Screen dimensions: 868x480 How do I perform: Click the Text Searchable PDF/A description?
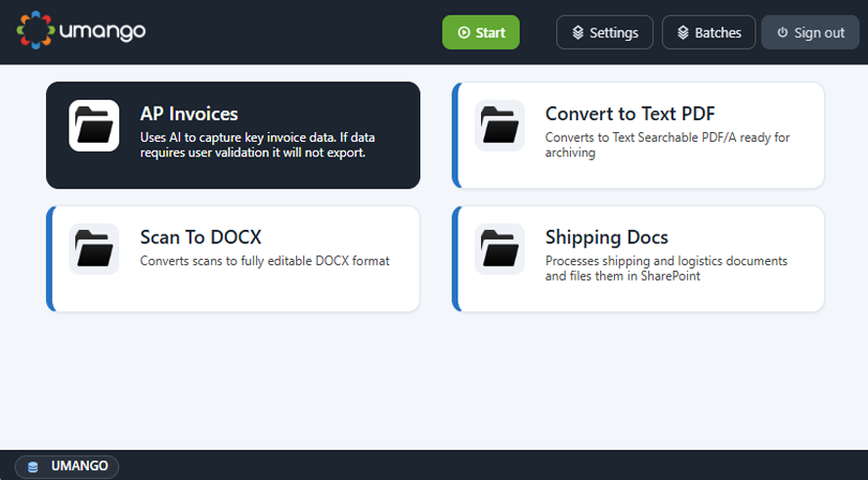click(667, 145)
